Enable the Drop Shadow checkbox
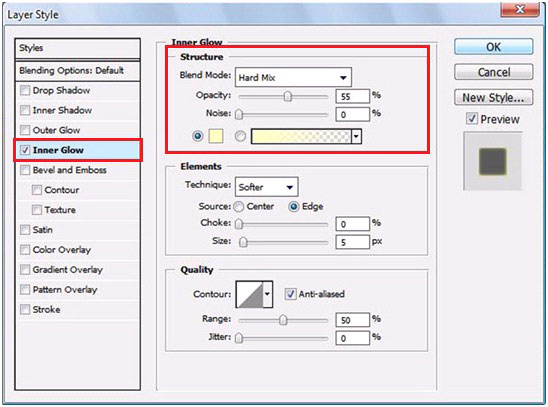This screenshot has width=548, height=407. 25,90
